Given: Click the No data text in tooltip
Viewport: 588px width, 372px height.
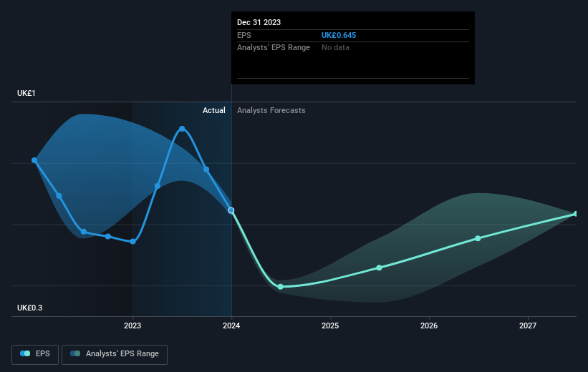Looking at the screenshot, I should [335, 47].
